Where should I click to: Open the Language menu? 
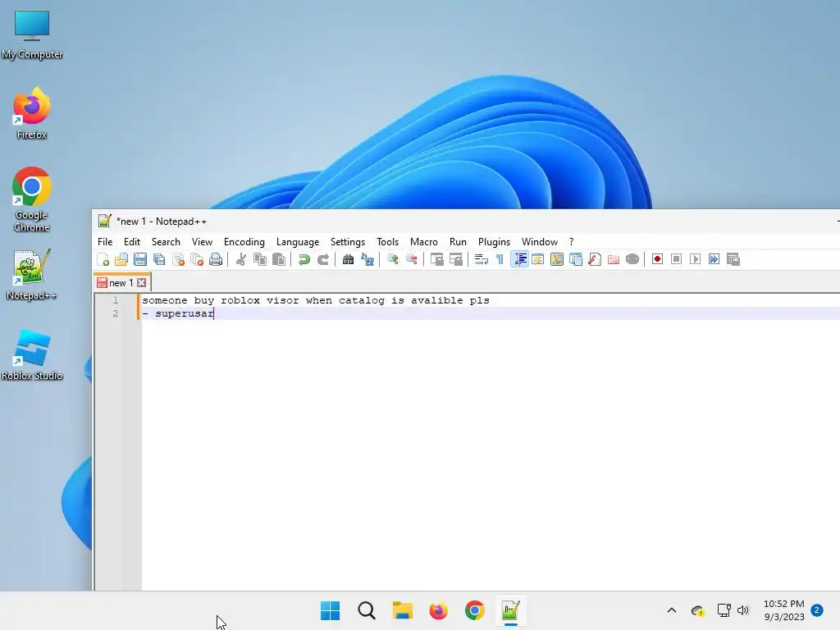point(298,242)
